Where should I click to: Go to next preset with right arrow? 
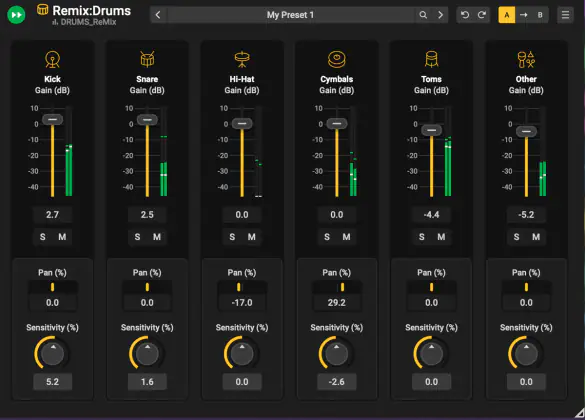click(441, 15)
